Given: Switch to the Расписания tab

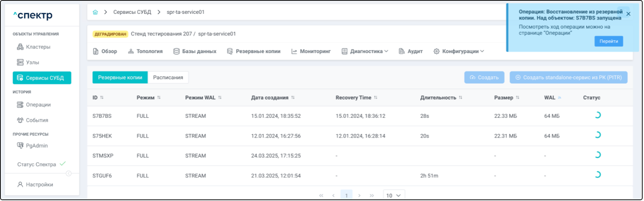Looking at the screenshot, I should point(168,78).
